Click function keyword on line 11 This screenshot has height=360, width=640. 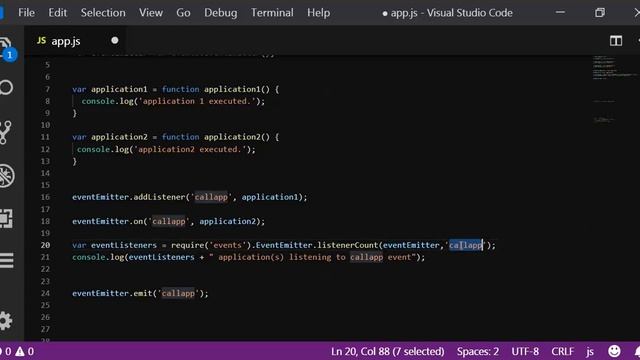pos(180,137)
